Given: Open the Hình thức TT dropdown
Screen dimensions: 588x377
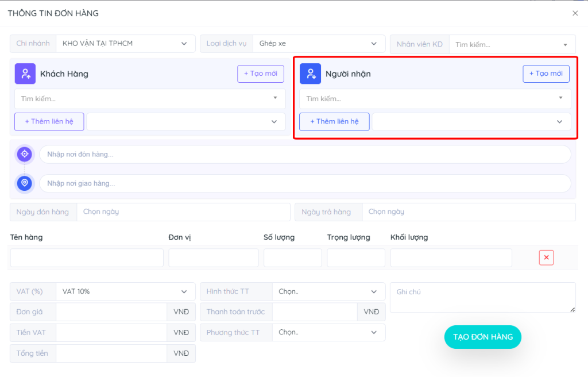Looking at the screenshot, I should (328, 291).
